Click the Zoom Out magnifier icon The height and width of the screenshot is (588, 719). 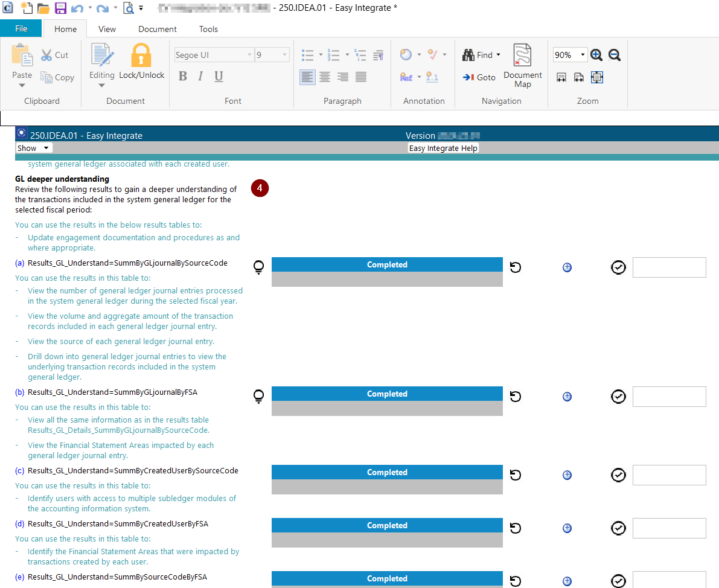614,55
